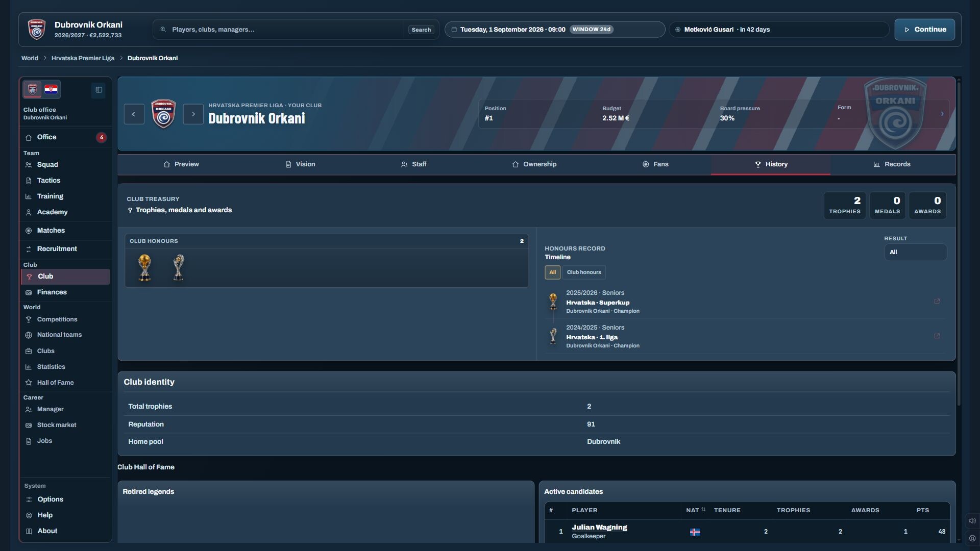
Task: Select the Croatia flag icon in sidebar
Action: click(x=51, y=90)
